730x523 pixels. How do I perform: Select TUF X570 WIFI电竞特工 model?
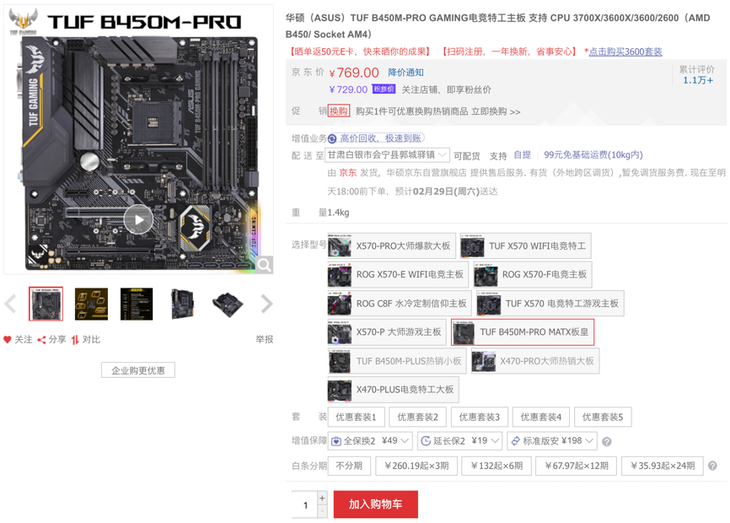click(x=526, y=246)
